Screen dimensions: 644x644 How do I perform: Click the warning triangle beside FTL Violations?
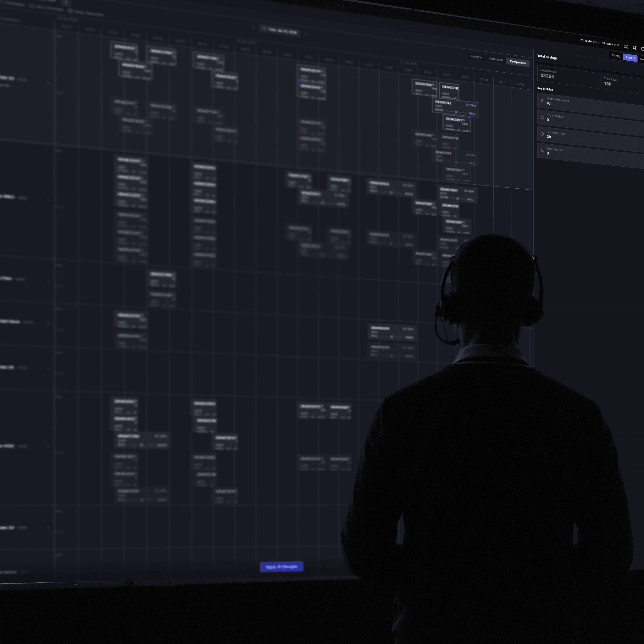click(x=542, y=117)
